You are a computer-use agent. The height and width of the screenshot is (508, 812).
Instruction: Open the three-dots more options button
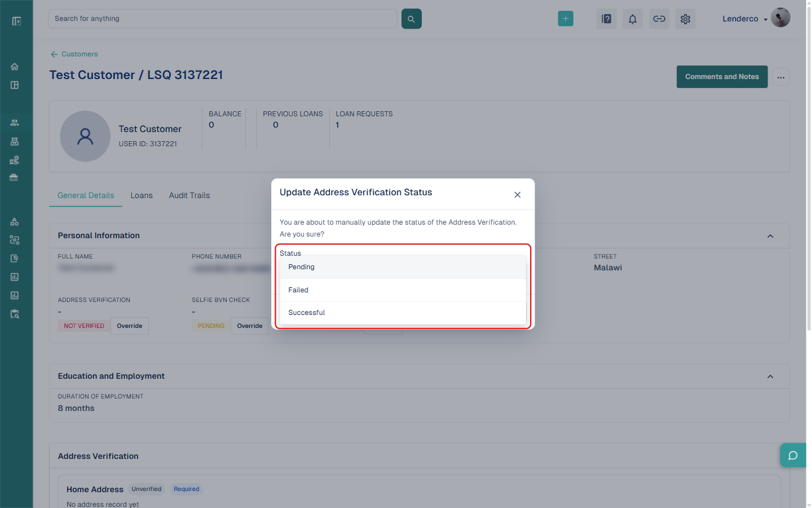pyautogui.click(x=780, y=77)
